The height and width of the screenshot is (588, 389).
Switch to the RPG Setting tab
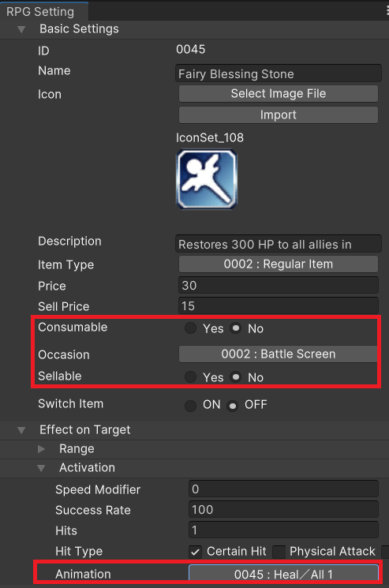[x=40, y=12]
